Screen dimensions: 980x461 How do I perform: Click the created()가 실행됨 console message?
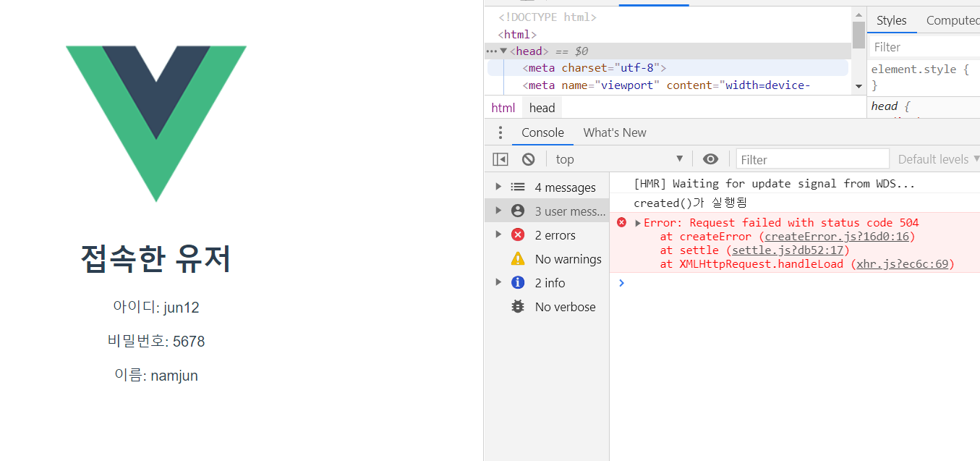[690, 203]
